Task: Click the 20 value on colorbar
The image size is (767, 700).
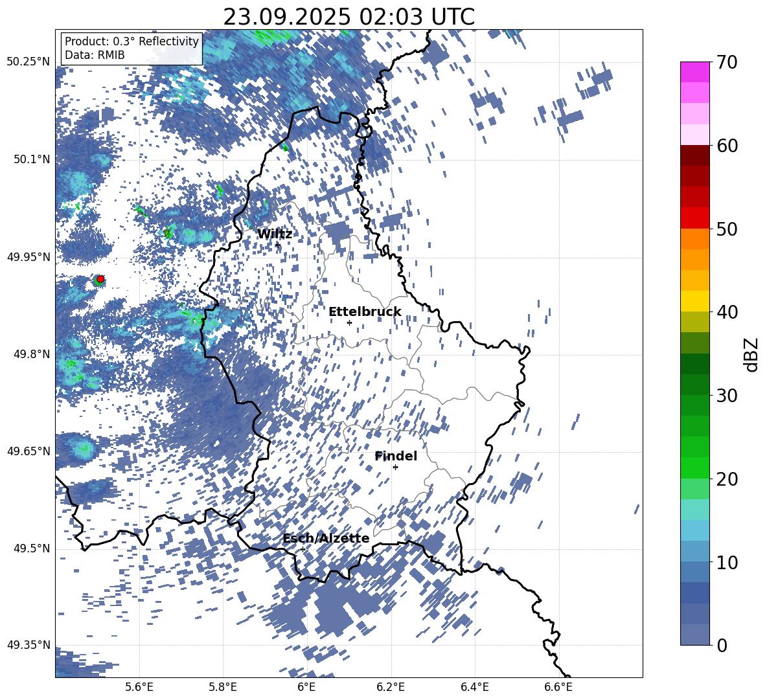Action: point(727,479)
